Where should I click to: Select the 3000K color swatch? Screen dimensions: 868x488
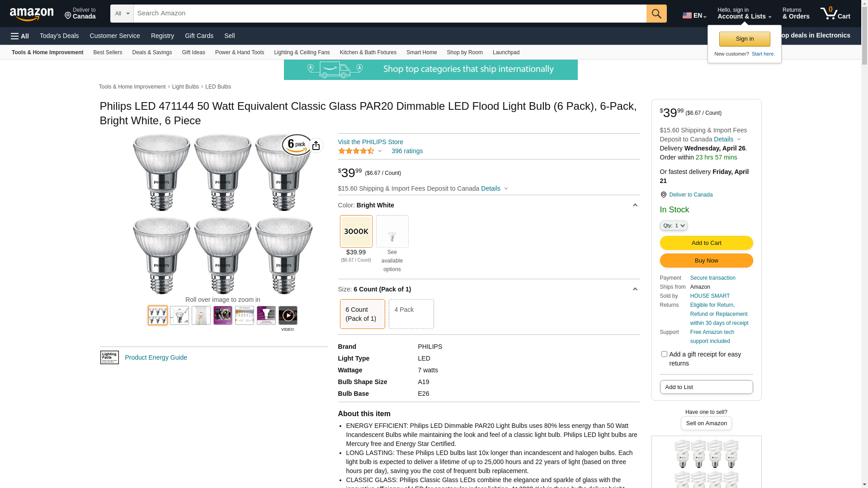coord(356,231)
